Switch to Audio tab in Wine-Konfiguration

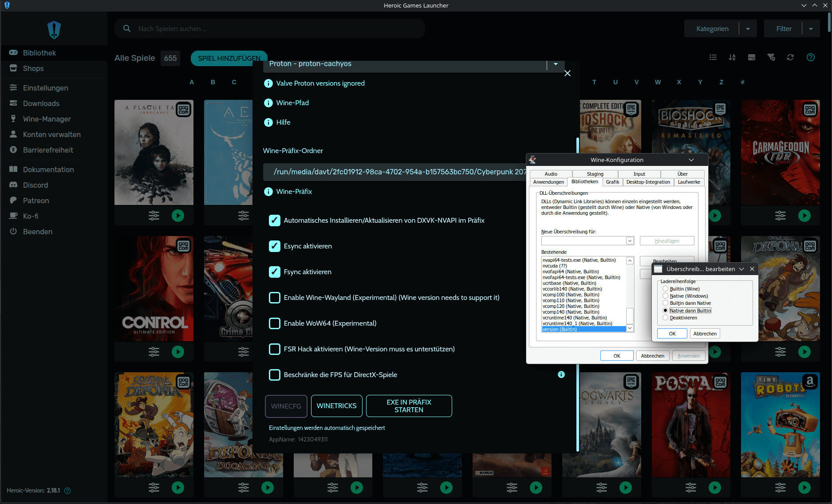point(551,174)
